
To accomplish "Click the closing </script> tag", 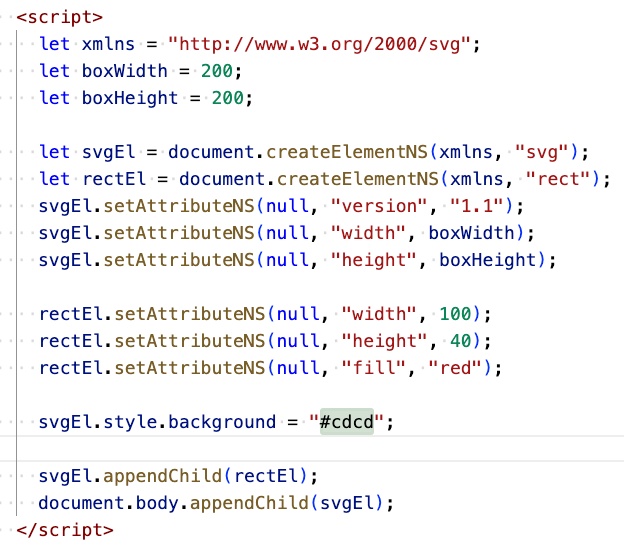I will [x=65, y=530].
